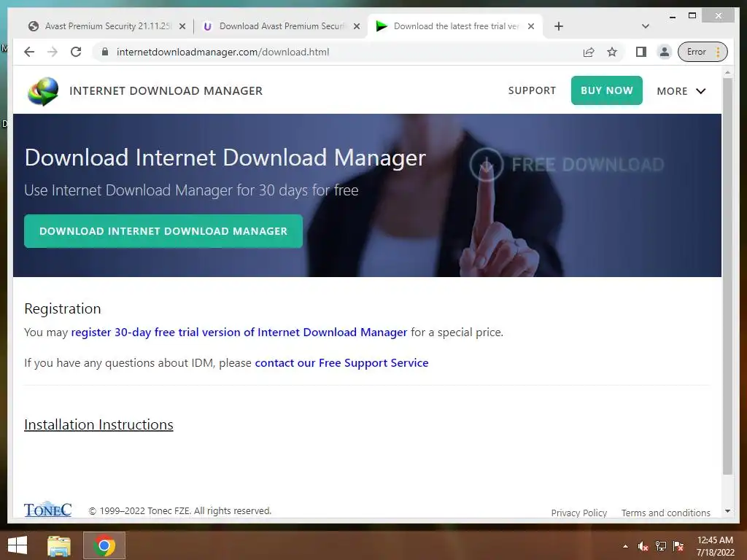The width and height of the screenshot is (747, 560).
Task: Open the Terms and conditions footer link
Action: tap(665, 513)
